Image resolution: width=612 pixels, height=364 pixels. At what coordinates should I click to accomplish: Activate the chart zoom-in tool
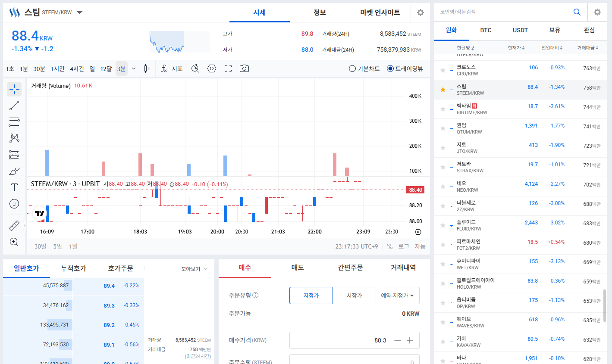click(14, 242)
